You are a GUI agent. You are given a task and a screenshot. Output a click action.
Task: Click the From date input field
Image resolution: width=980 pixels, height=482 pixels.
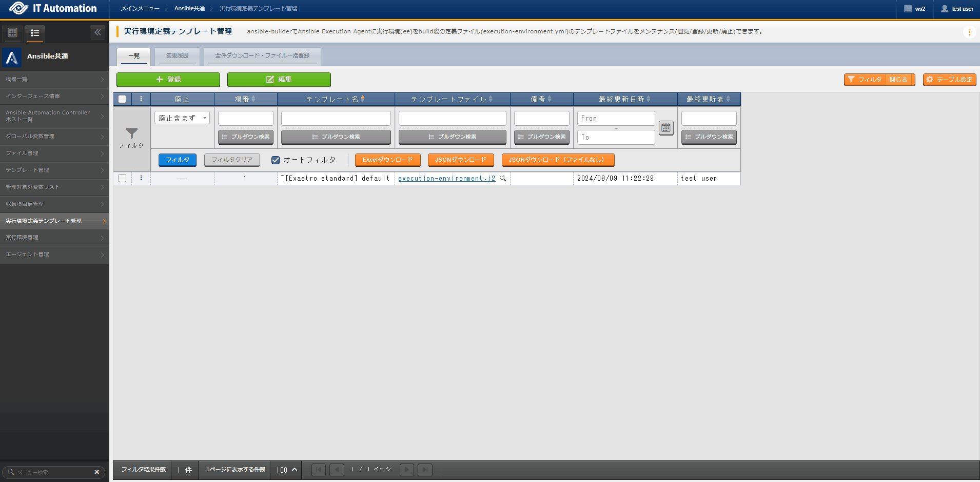tap(616, 119)
